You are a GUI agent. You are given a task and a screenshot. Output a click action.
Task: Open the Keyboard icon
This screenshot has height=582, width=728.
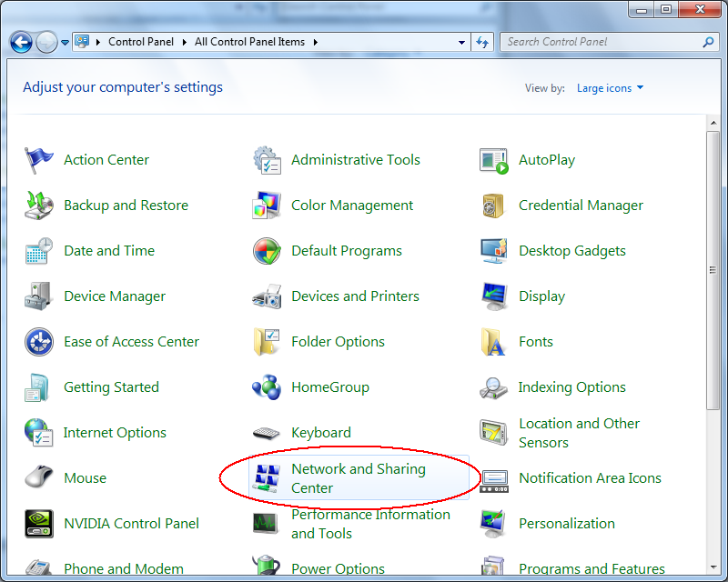[x=267, y=433]
